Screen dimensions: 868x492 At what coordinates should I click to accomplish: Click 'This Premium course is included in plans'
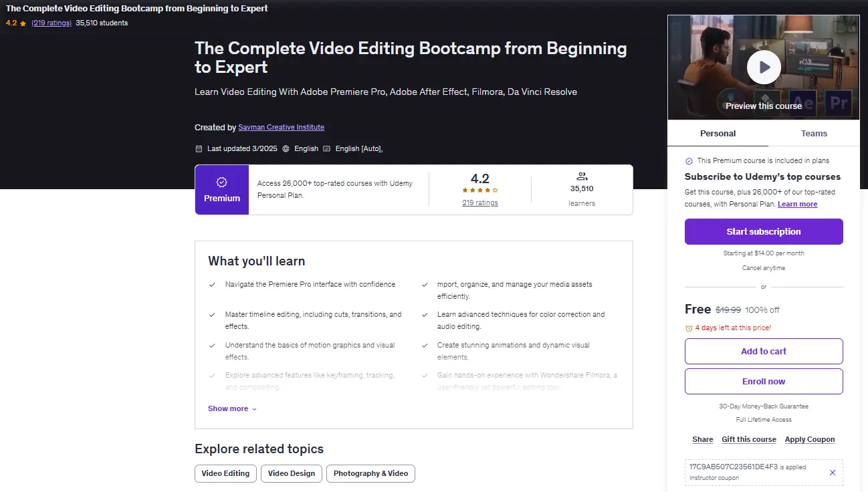tap(763, 161)
